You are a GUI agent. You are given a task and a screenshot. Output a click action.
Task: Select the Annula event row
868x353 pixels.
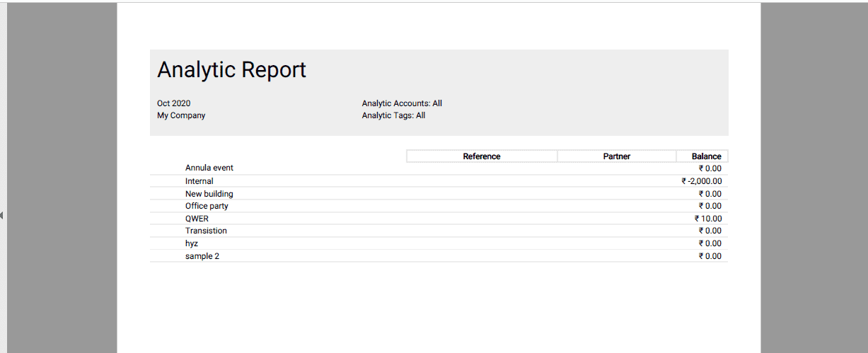(209, 168)
